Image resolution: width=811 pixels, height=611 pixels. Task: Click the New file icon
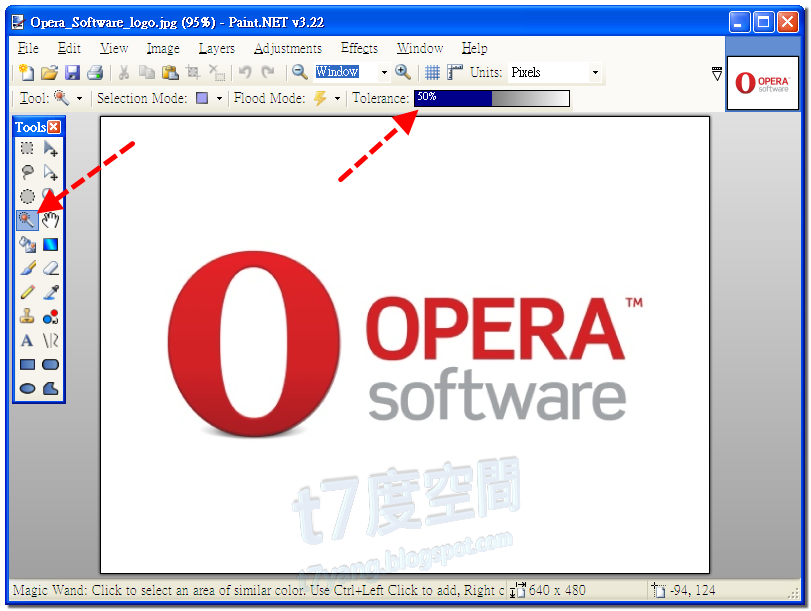pyautogui.click(x=26, y=72)
